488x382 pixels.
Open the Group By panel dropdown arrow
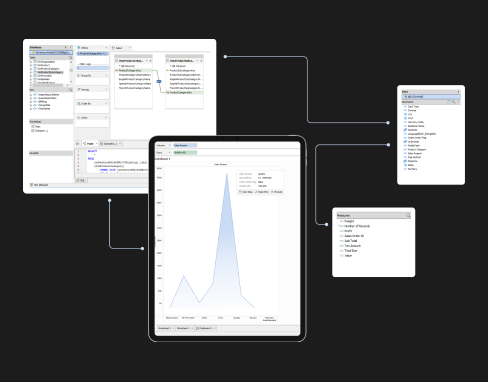click(106, 76)
